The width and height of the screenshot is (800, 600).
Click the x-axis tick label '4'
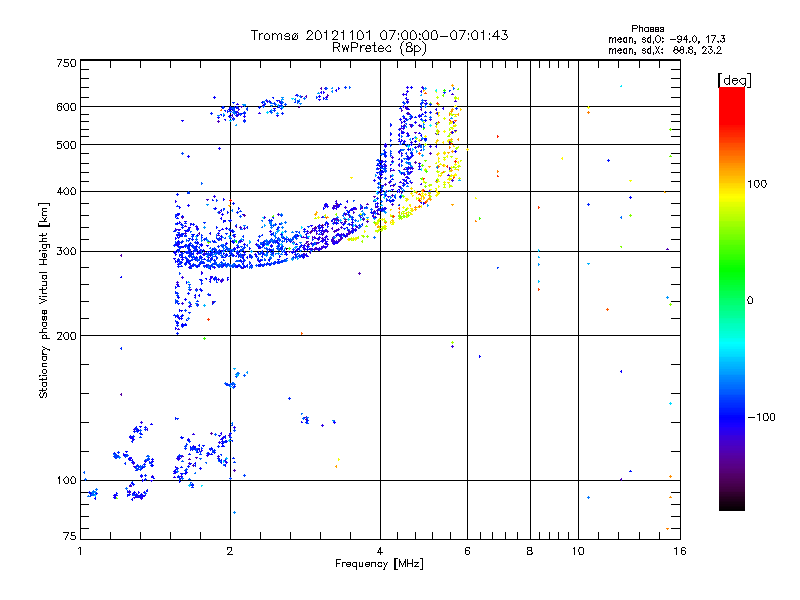pos(380,551)
